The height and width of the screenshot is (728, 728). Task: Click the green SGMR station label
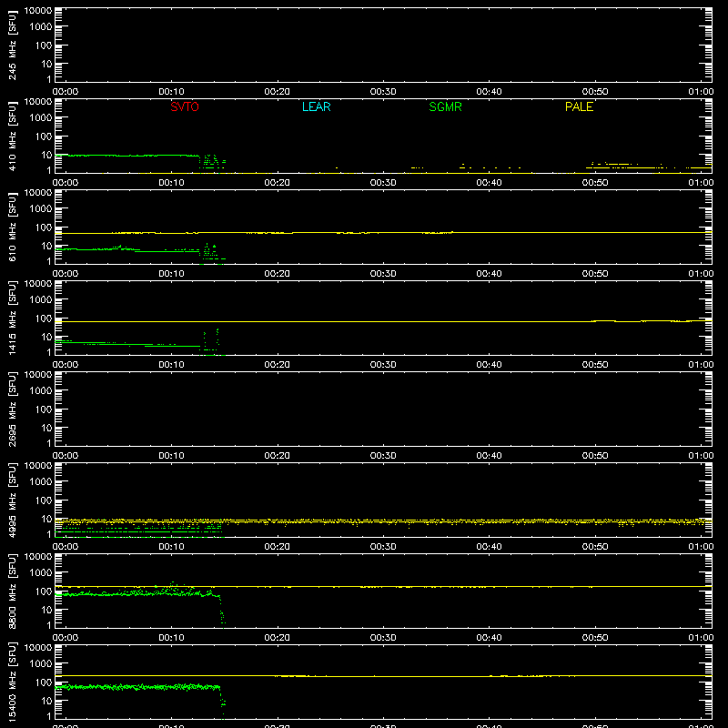coord(445,106)
